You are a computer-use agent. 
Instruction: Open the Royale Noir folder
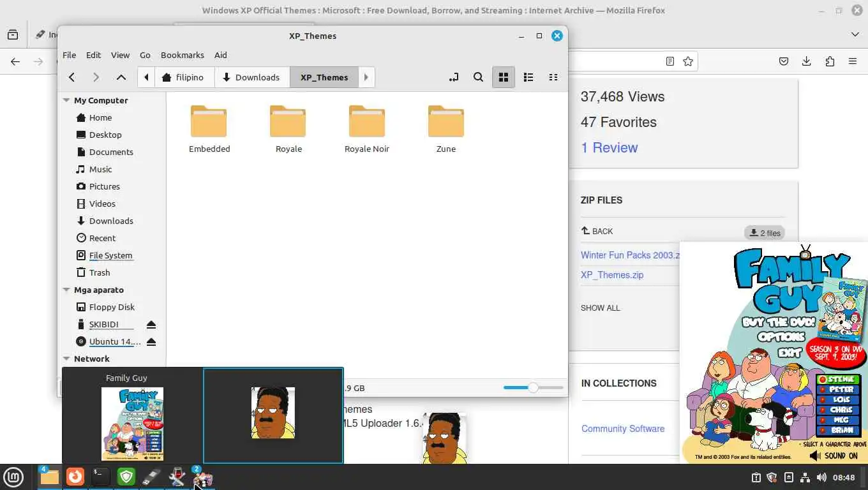pyautogui.click(x=367, y=128)
